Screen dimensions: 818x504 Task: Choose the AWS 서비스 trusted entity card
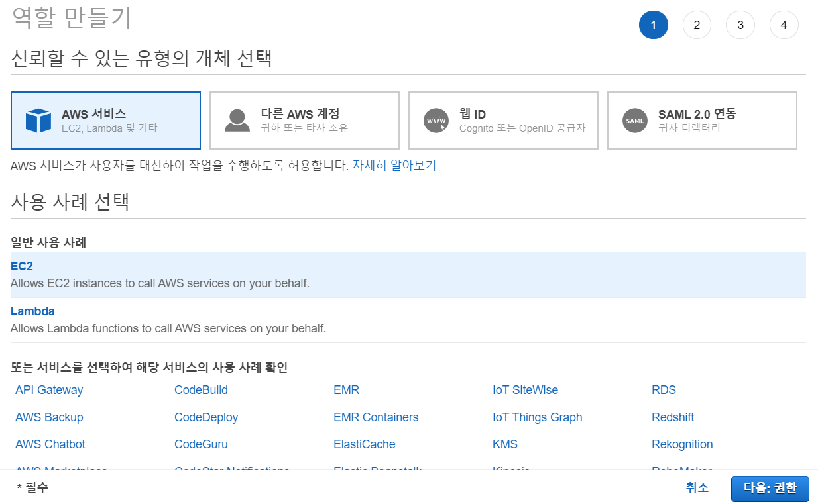click(x=106, y=121)
